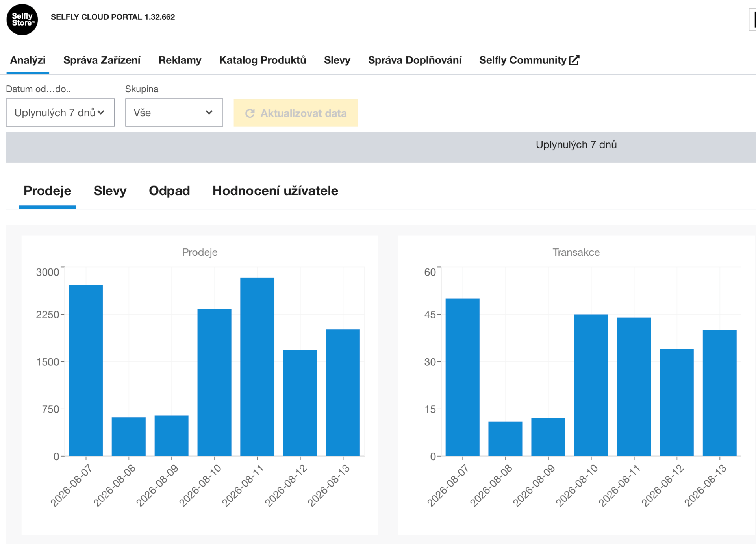Select the Slevy top navigation tab
This screenshot has width=756, height=544.
coord(337,60)
